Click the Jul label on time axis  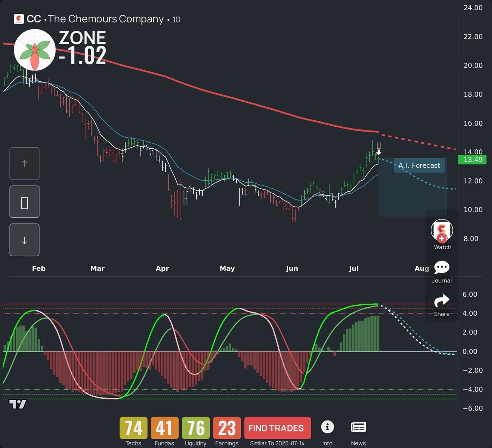tap(354, 268)
